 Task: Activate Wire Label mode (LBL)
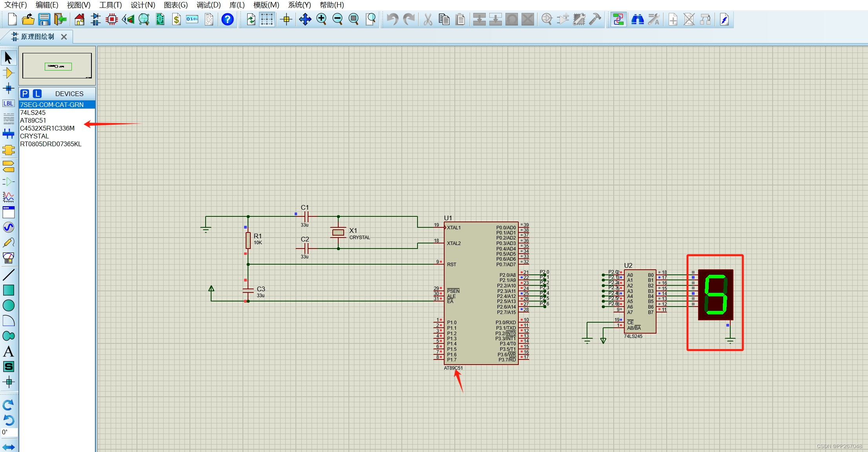8,103
